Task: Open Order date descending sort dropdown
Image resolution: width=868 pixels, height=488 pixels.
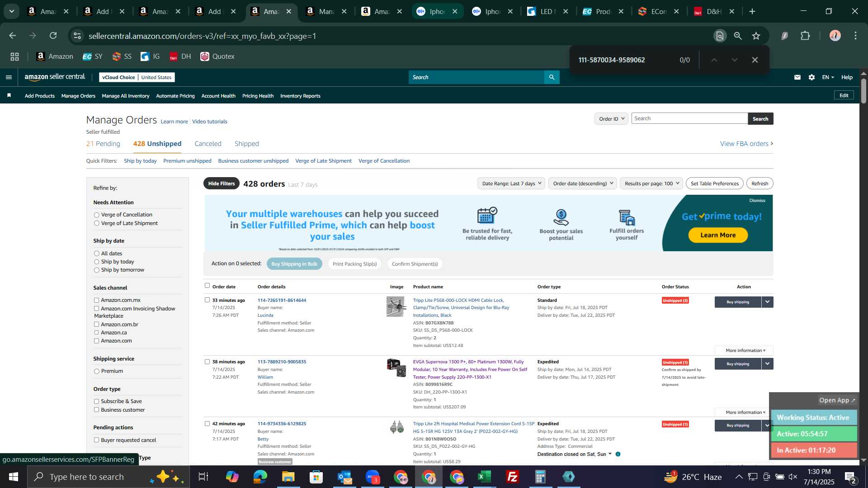Action: [x=583, y=183]
